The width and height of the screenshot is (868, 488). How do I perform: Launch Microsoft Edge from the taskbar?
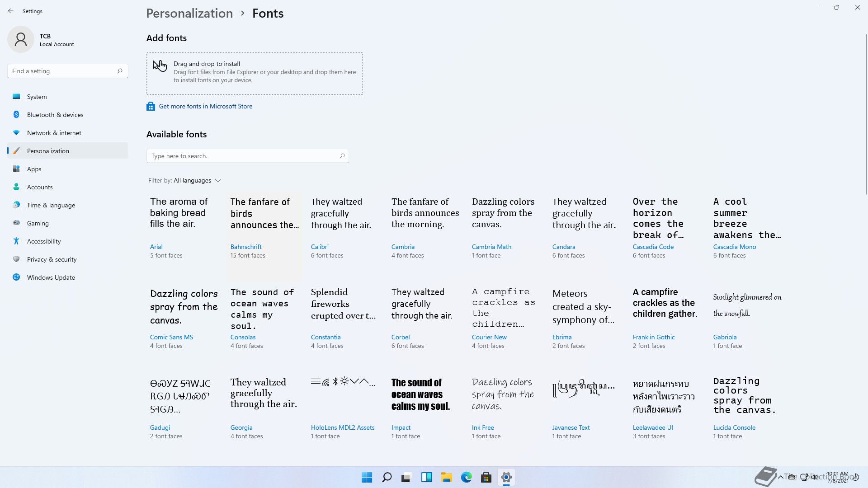point(466,477)
